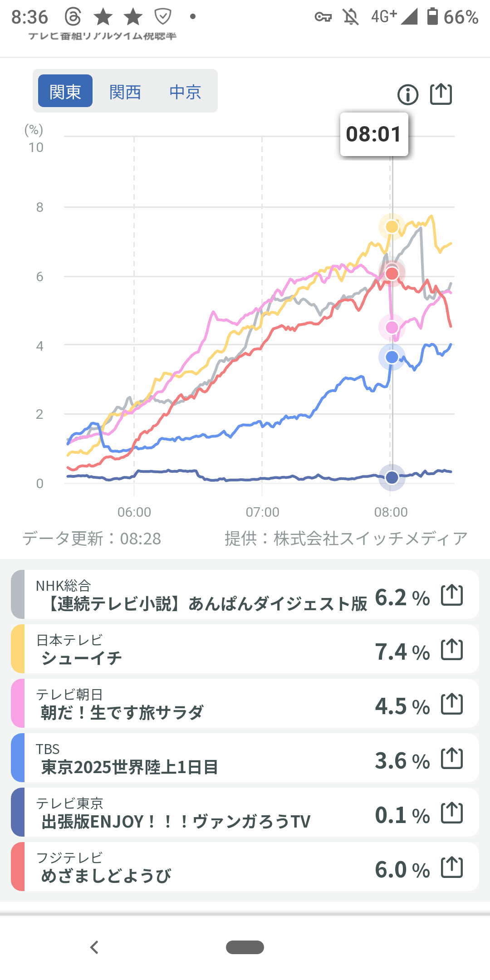Switch to the 関西 region tab
This screenshot has width=490, height=980.
125,91
